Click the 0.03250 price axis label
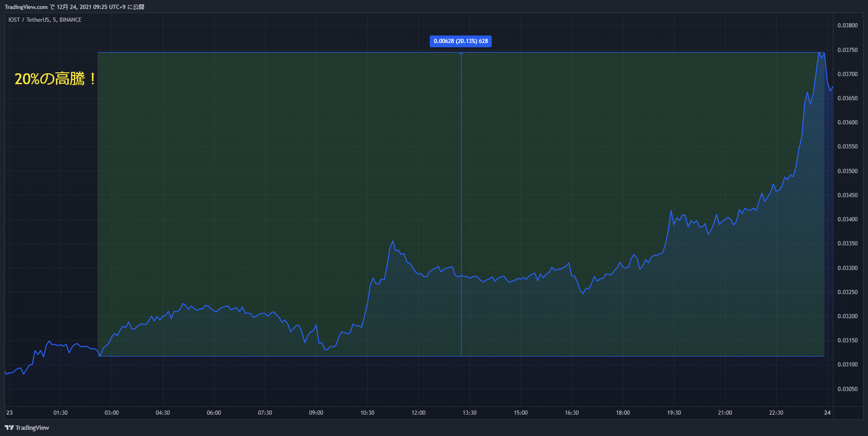 point(847,292)
